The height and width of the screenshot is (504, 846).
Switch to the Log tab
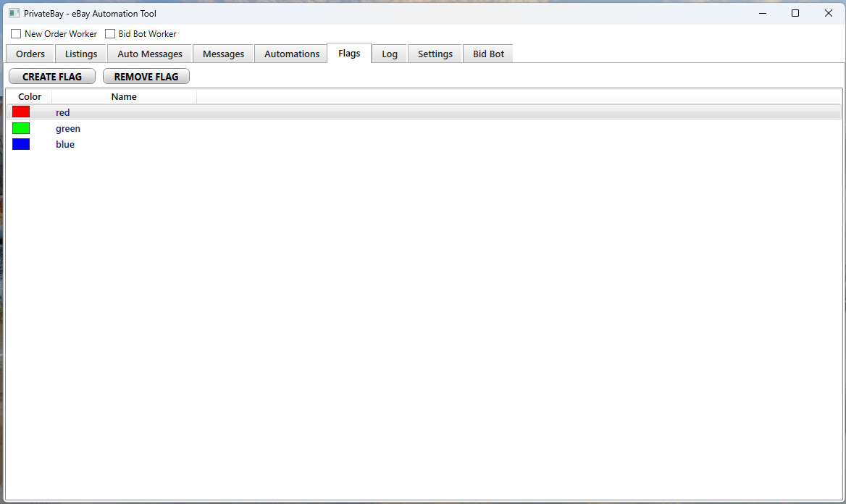point(390,54)
